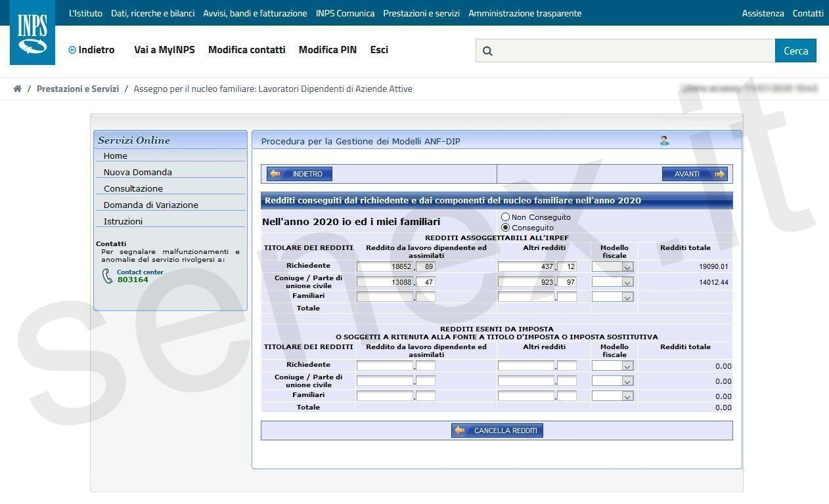The width and height of the screenshot is (829, 504).
Task: Click Esci to log out
Action: 379,50
